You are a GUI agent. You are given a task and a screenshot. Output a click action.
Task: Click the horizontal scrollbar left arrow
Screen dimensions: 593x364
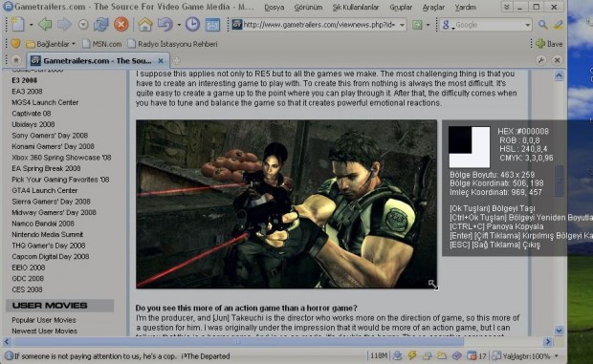point(7,342)
